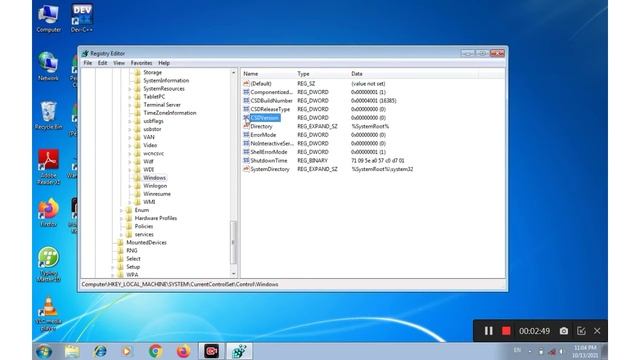
Task: Select the usbflags key
Action: tap(153, 121)
